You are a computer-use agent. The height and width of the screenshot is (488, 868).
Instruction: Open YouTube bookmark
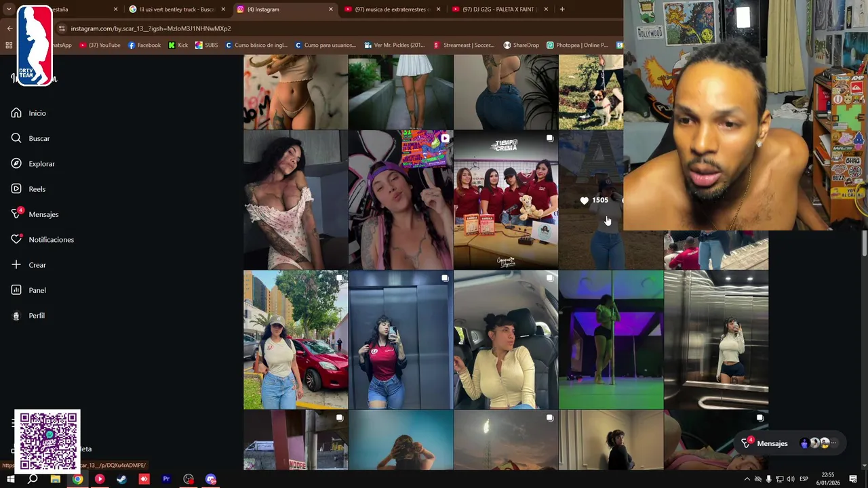100,45
